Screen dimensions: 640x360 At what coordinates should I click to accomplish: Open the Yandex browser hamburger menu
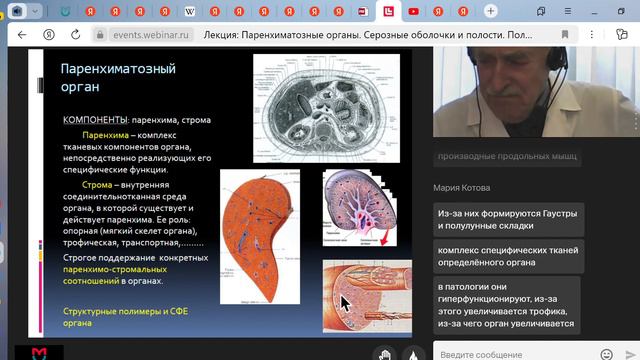pyautogui.click(x=568, y=11)
